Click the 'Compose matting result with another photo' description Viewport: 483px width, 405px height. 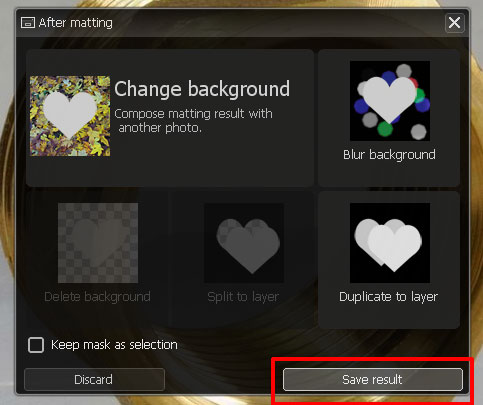point(193,121)
